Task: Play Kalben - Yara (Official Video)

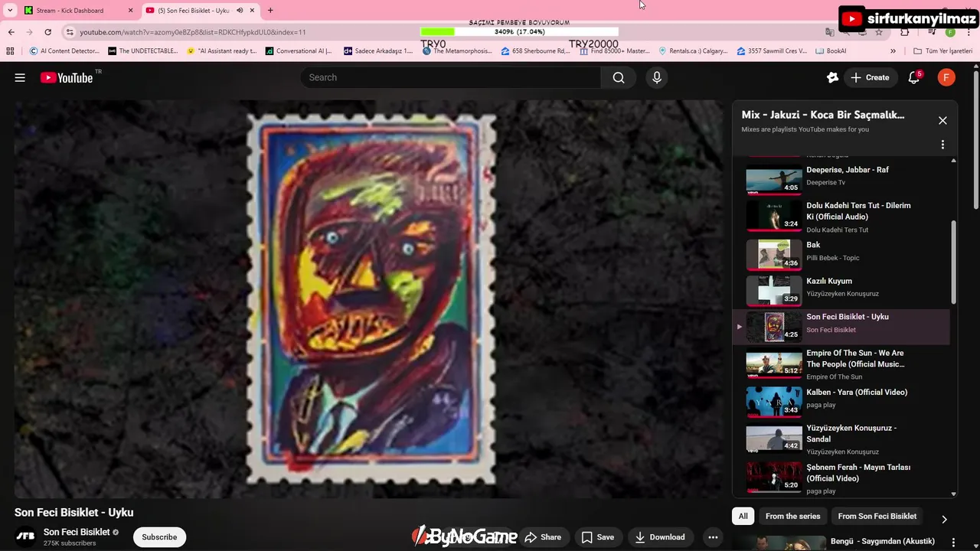Action: (x=841, y=402)
